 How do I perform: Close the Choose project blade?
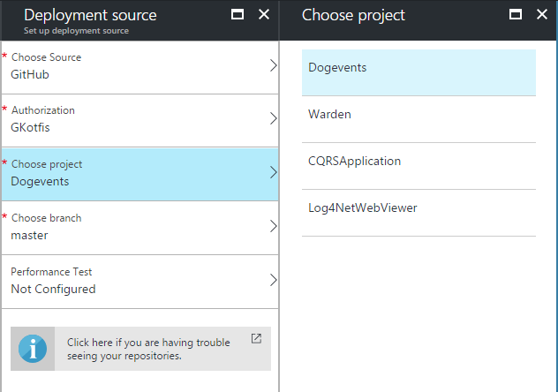coord(541,15)
